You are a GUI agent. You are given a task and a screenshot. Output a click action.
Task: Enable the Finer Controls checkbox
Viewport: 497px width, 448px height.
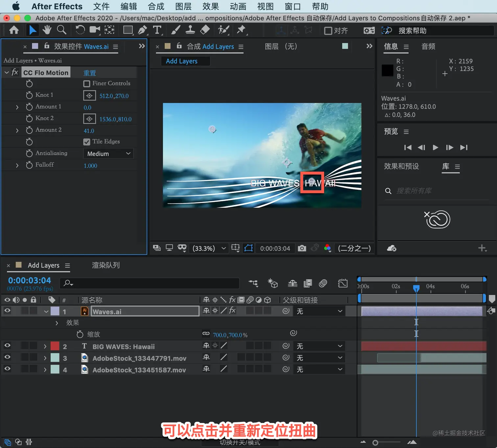point(87,84)
